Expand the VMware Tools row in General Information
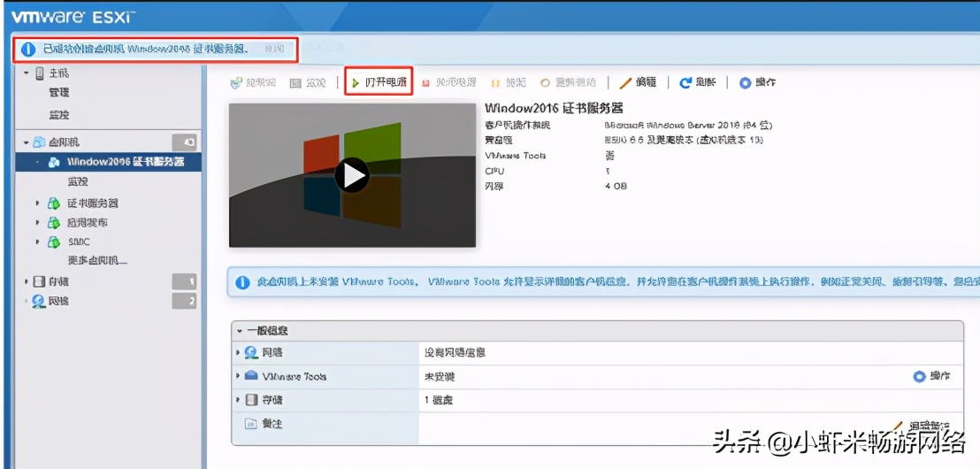The image size is (980, 469). [238, 376]
